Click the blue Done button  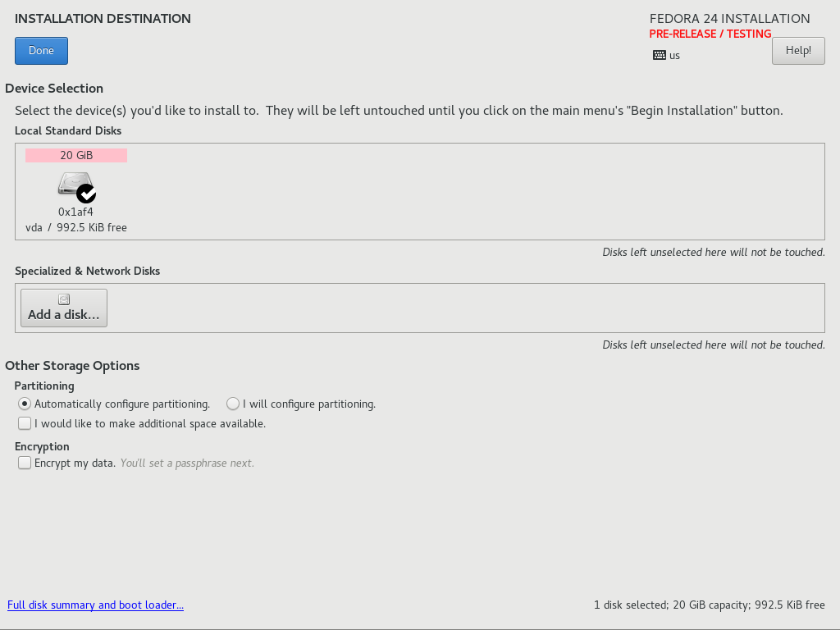pos(41,50)
